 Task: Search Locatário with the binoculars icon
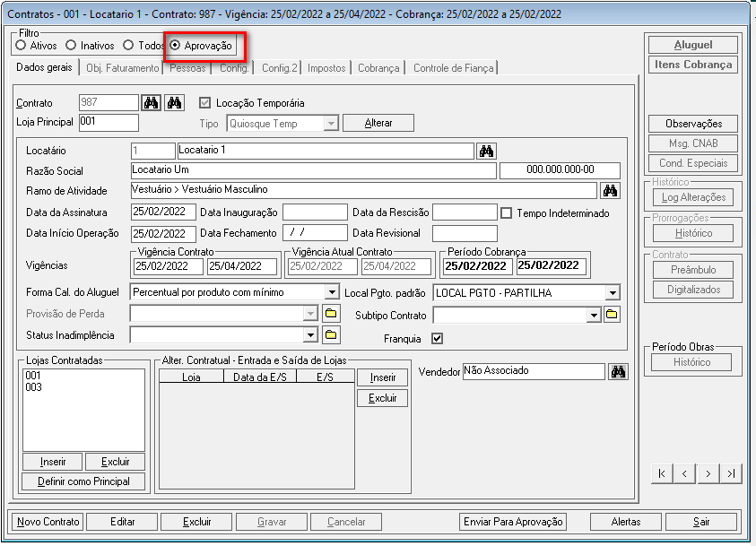click(486, 151)
